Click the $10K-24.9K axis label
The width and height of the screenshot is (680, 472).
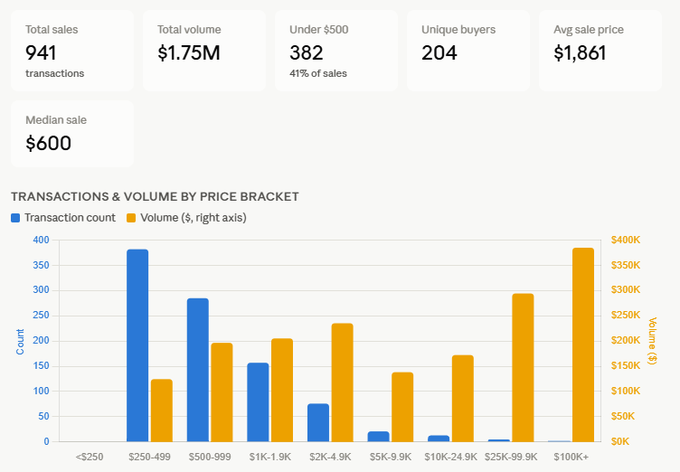click(451, 457)
